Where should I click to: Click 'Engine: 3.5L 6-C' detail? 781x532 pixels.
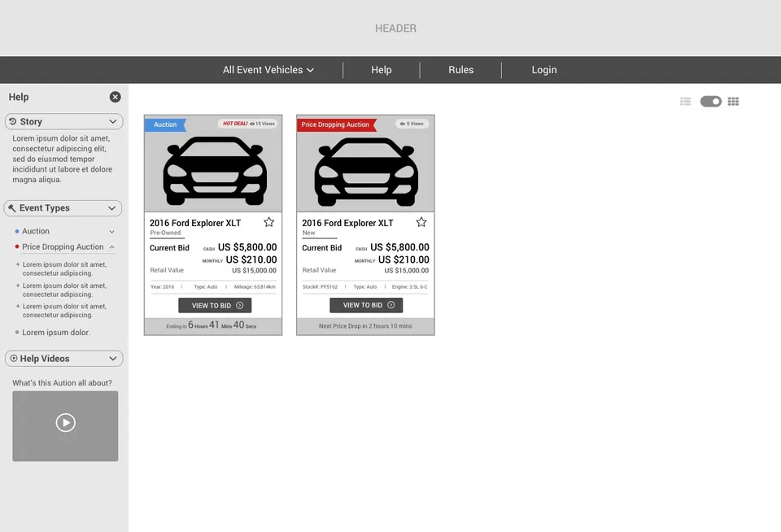click(409, 287)
